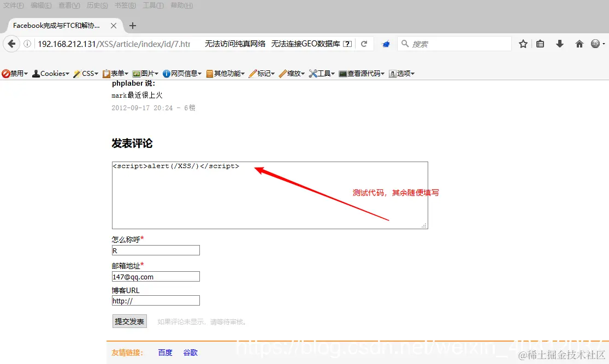Viewport: 609px width, 364px height.
Task: Open the 历史(S) menu
Action: point(97,5)
